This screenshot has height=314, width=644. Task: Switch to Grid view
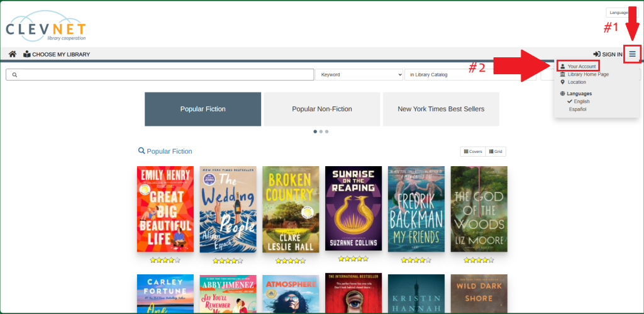(x=496, y=152)
